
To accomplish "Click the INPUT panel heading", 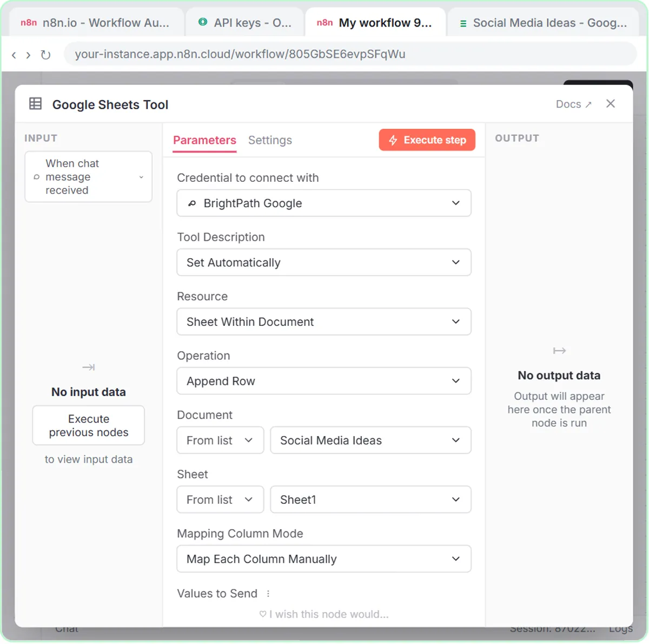I will 41,138.
